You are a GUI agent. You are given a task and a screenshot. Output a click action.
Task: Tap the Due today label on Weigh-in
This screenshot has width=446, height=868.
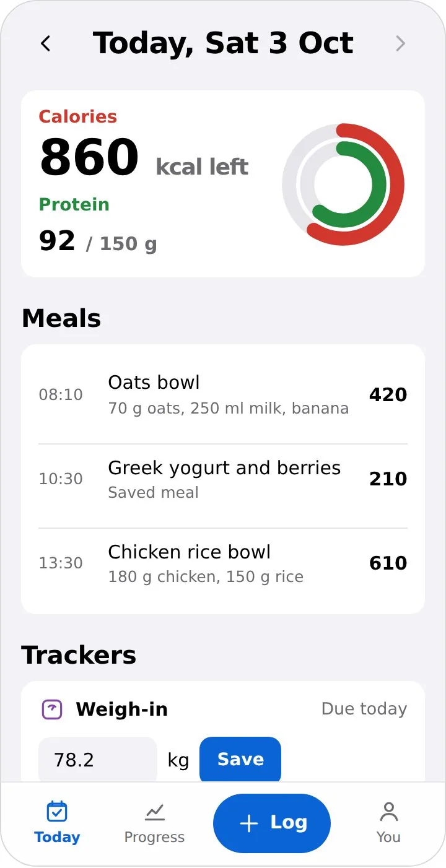pyautogui.click(x=364, y=709)
